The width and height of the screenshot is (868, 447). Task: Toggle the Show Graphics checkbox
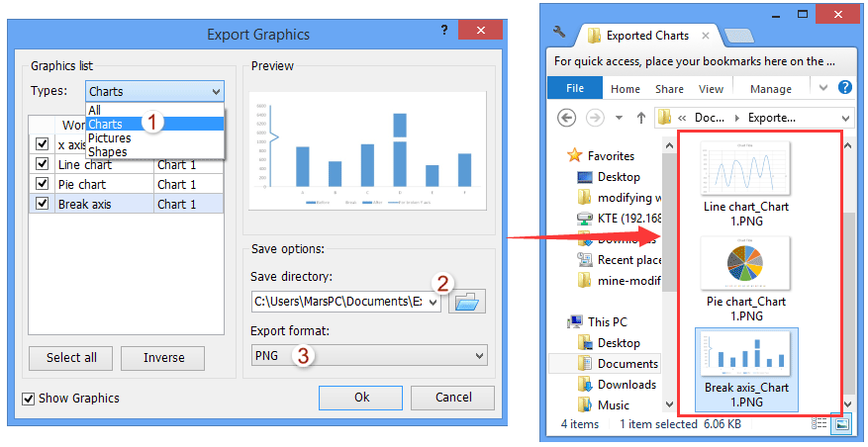pos(29,399)
